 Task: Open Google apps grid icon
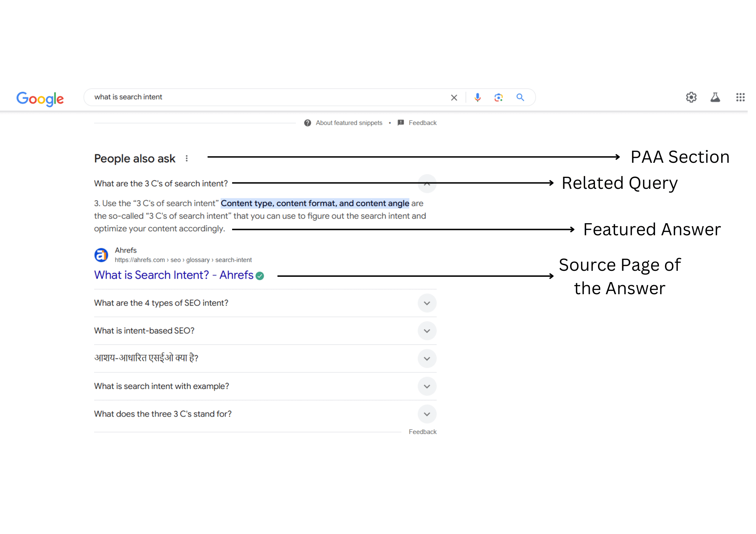(740, 97)
